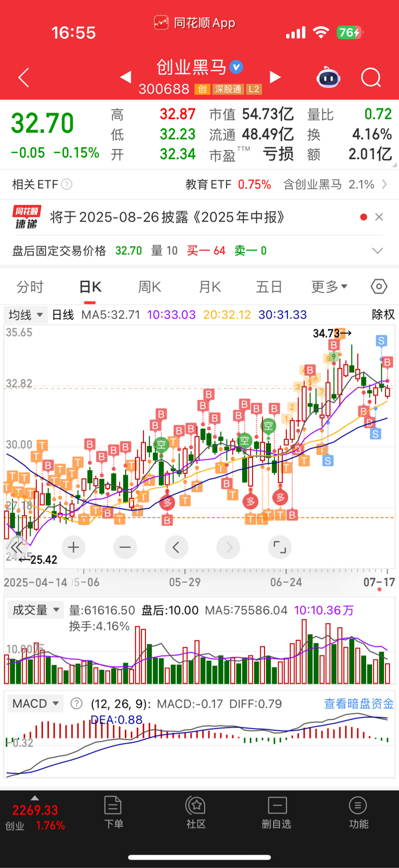Tap MA5:32.71 average value
Image resolution: width=399 pixels, height=868 pixels.
pyautogui.click(x=111, y=314)
